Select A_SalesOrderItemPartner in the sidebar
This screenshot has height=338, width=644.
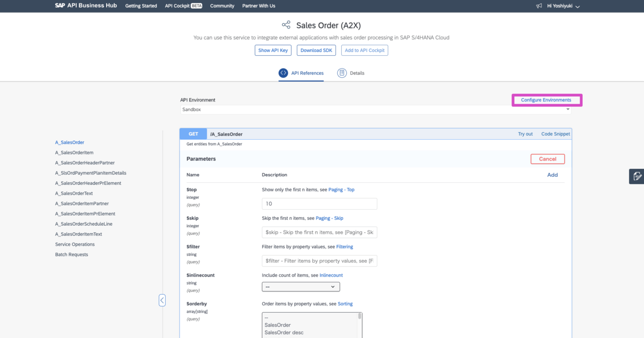(x=82, y=204)
